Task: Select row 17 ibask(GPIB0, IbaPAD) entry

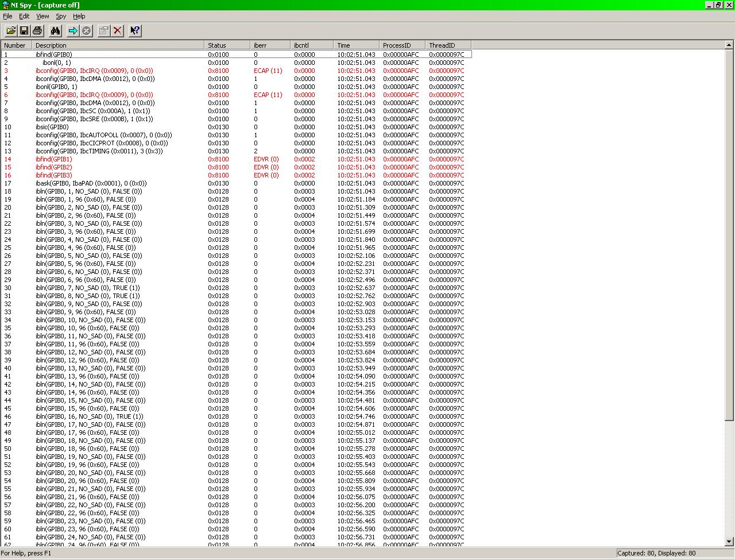Action: (x=91, y=183)
